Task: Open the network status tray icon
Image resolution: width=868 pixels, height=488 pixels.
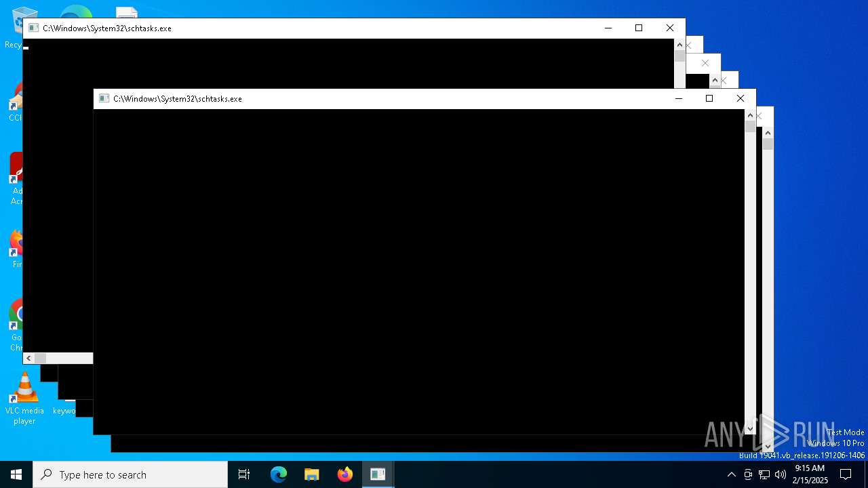Action: 764,474
